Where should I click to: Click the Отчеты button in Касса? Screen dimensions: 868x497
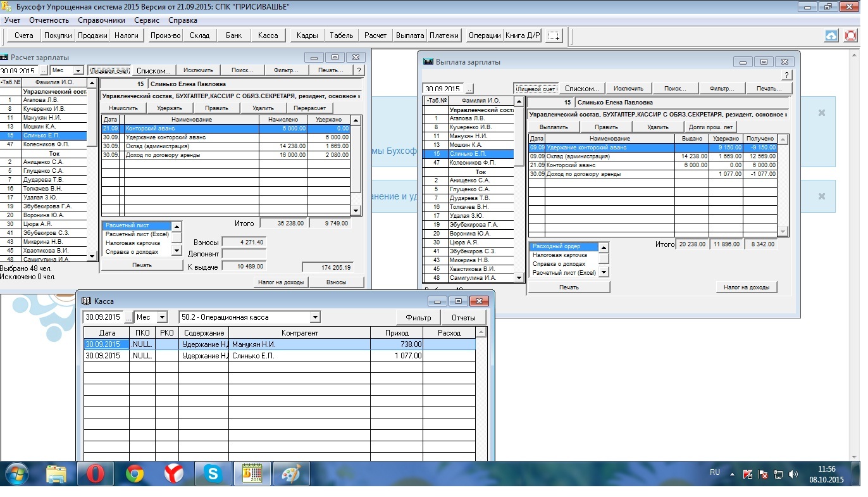[464, 317]
